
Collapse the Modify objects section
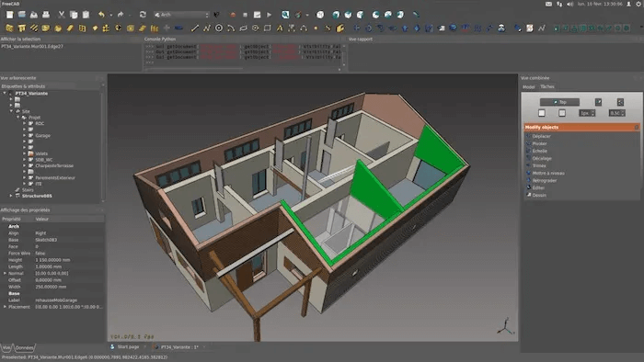pyautogui.click(x=637, y=127)
